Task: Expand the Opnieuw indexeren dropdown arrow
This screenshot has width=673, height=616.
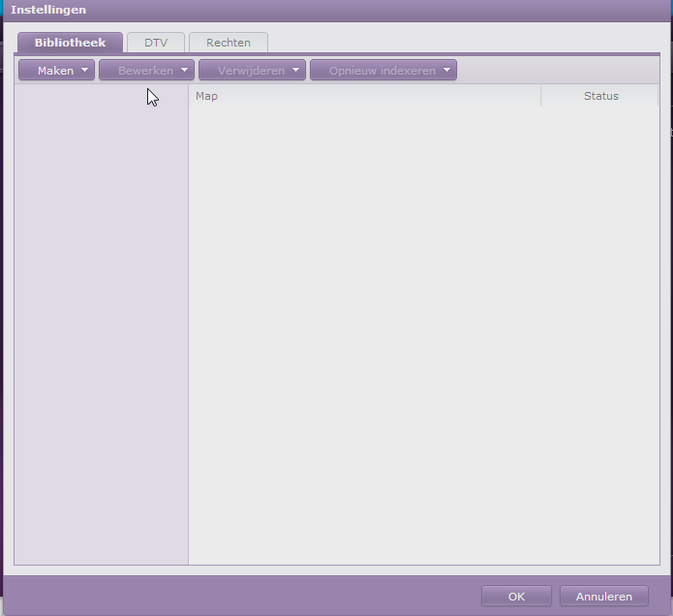Action: 446,71
